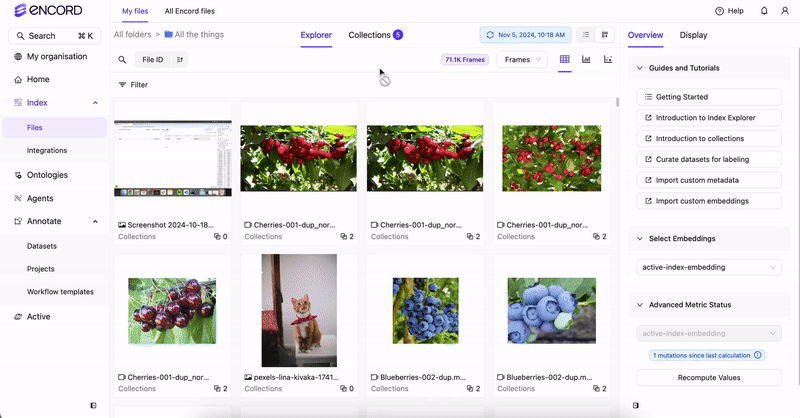Switch to the bar chart analytics view

(586, 59)
